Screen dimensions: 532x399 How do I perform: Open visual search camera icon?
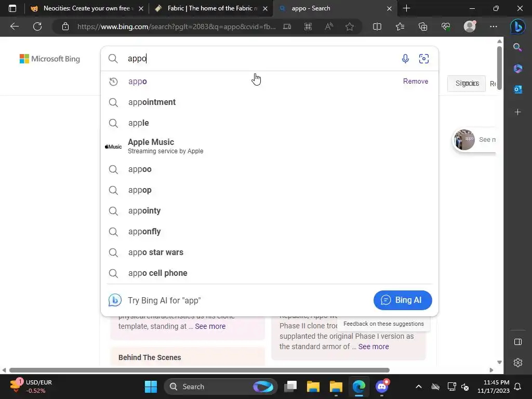coord(424,59)
